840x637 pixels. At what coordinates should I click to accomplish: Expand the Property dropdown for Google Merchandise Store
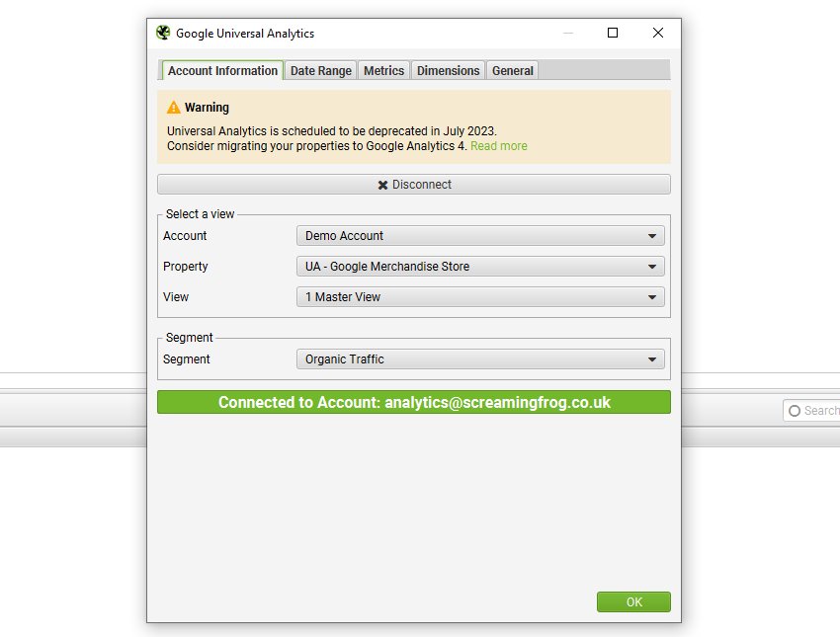pos(480,267)
